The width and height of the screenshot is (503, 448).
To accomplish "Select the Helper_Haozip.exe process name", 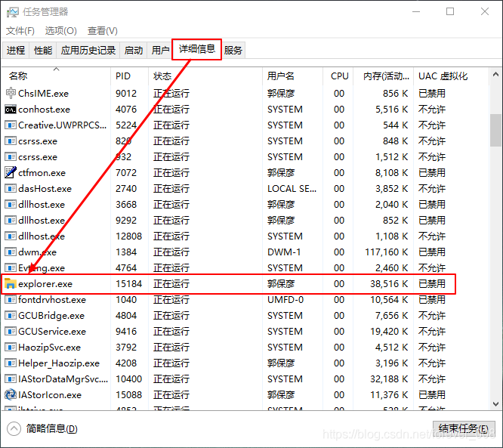I will 59,363.
